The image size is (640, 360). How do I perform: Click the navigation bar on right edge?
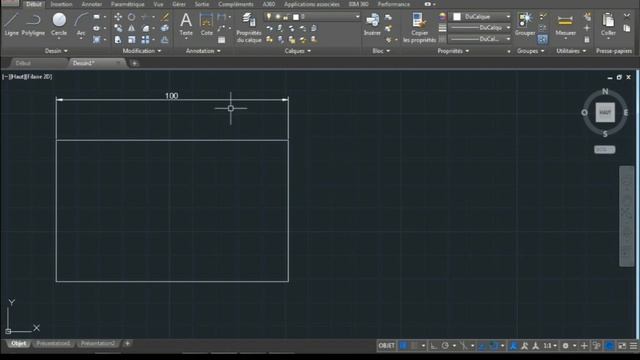626,216
